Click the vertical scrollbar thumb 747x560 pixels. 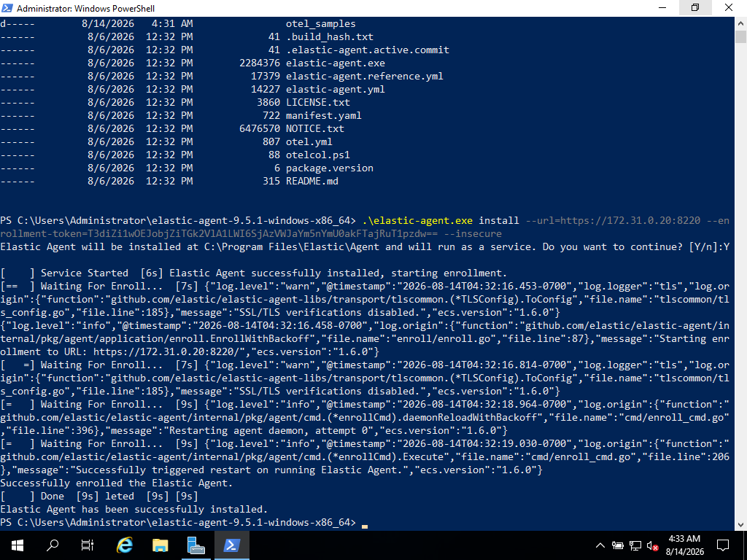(740, 36)
